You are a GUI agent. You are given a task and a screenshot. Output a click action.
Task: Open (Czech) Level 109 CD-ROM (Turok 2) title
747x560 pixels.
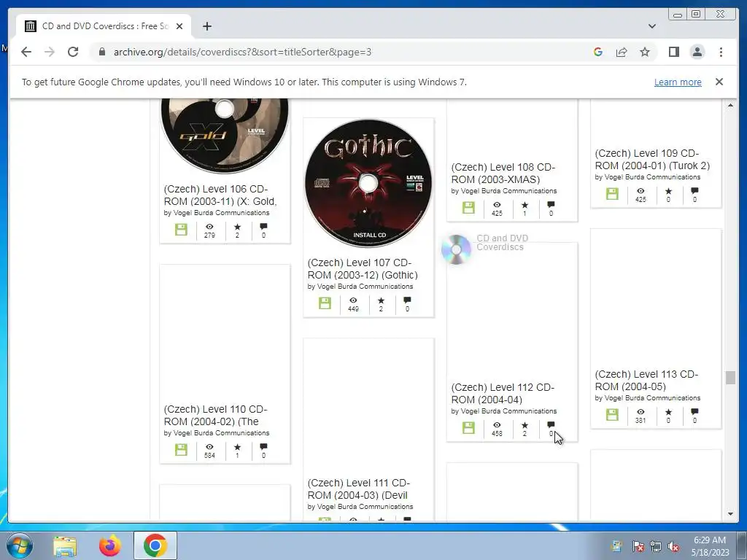(x=652, y=160)
